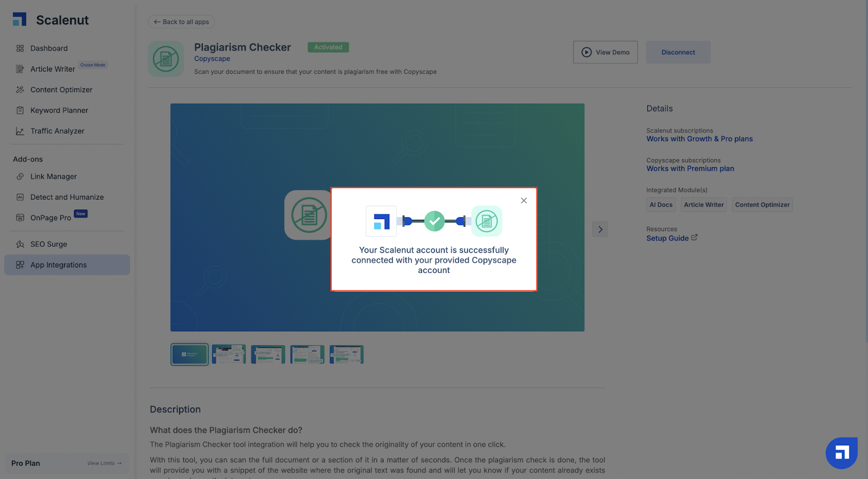Select the fifth carousel thumbnail

(x=346, y=354)
